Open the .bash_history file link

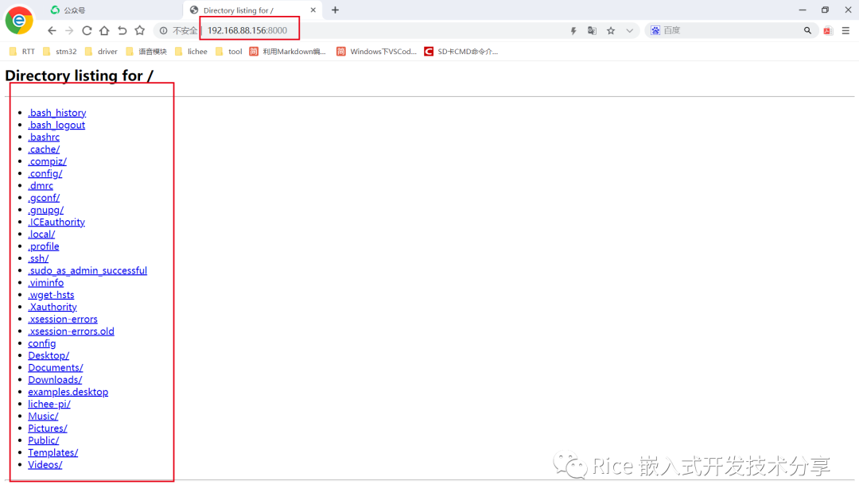click(57, 113)
